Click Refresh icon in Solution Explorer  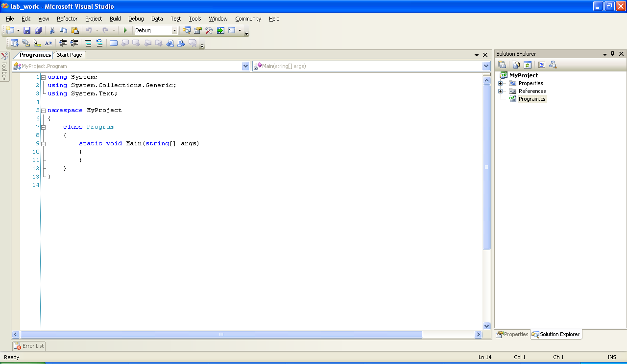pyautogui.click(x=528, y=65)
